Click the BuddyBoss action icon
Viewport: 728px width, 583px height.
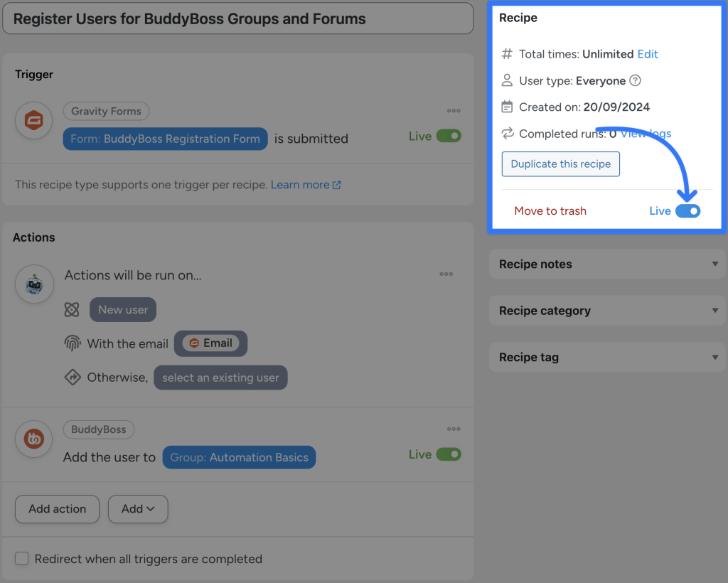pyautogui.click(x=34, y=439)
